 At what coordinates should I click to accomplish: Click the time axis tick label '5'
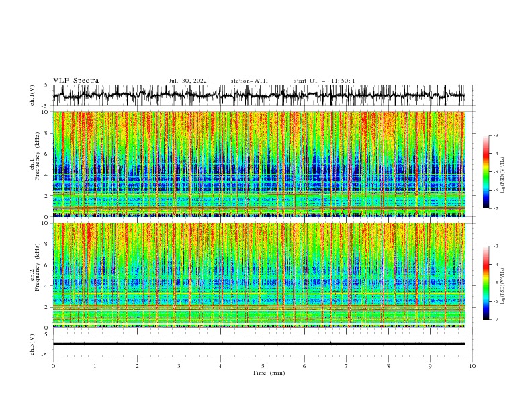point(263,366)
